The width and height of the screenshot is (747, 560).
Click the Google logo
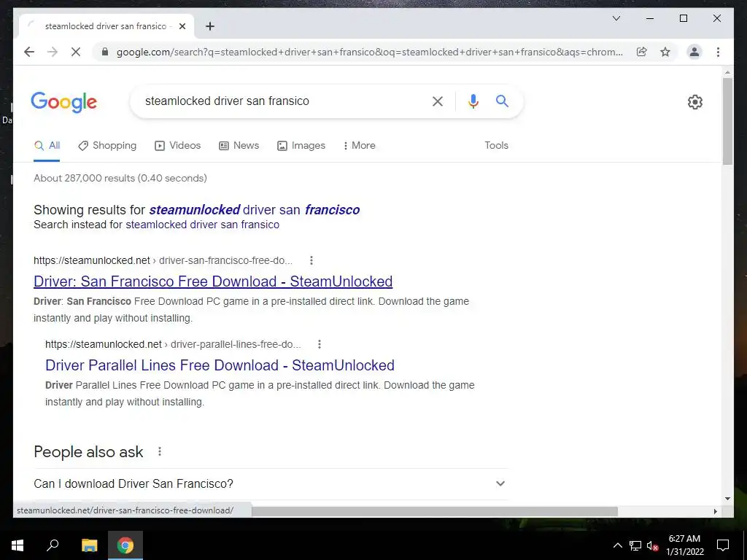click(64, 102)
